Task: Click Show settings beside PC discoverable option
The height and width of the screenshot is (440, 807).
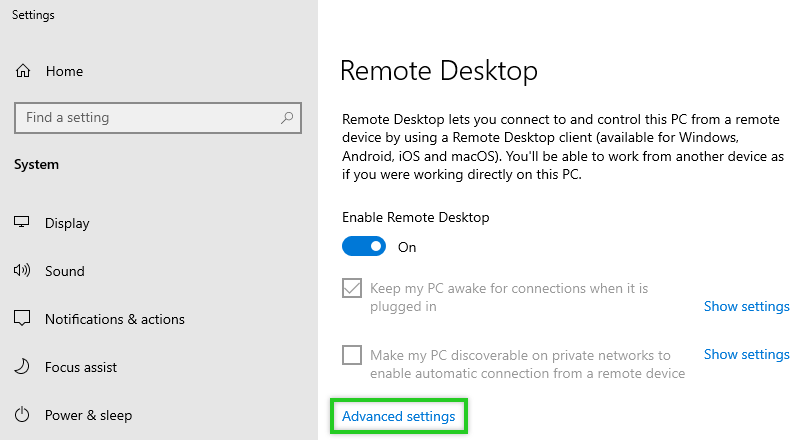Action: [x=746, y=354]
